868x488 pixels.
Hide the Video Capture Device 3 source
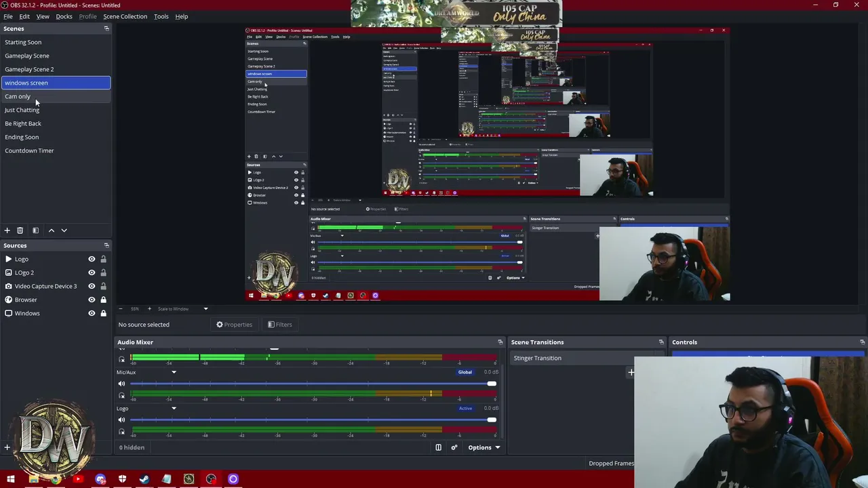(92, 286)
